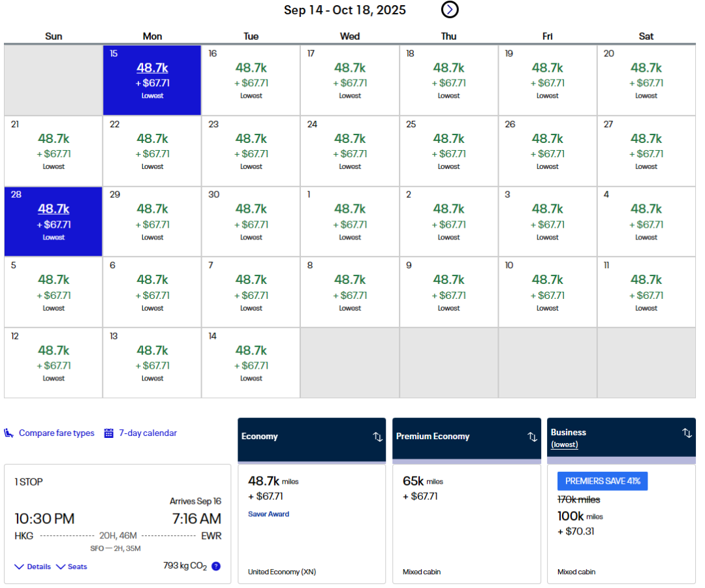Open Compare fare types link
705x588 pixels.
(56, 433)
